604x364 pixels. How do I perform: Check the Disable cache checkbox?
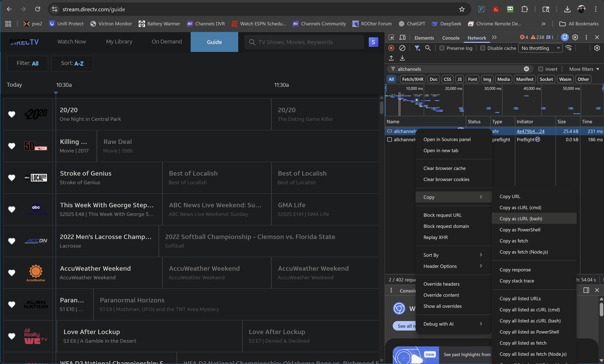[x=483, y=48]
